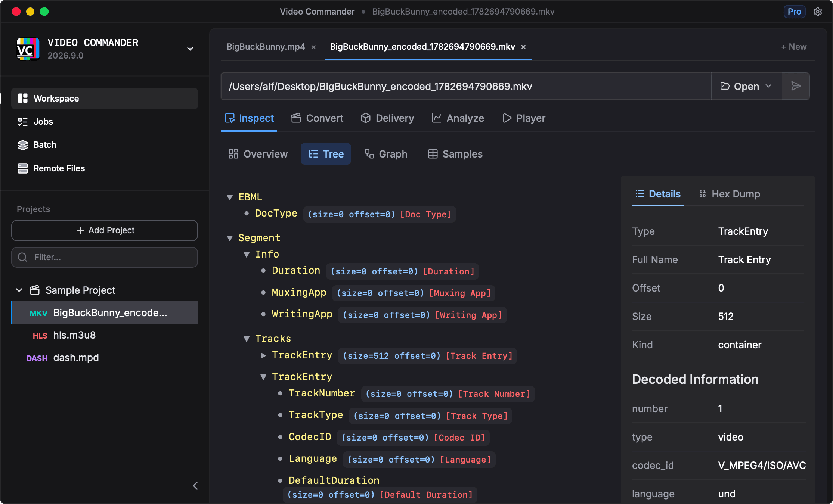Close the BigBuckBunny.mp4 tab
Screen dimensions: 833x504
(x=314, y=47)
